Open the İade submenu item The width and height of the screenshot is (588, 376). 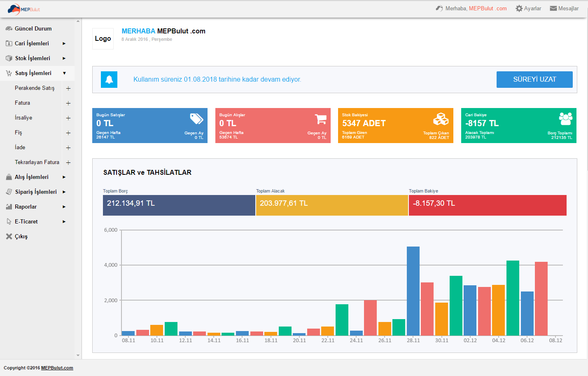click(x=20, y=147)
